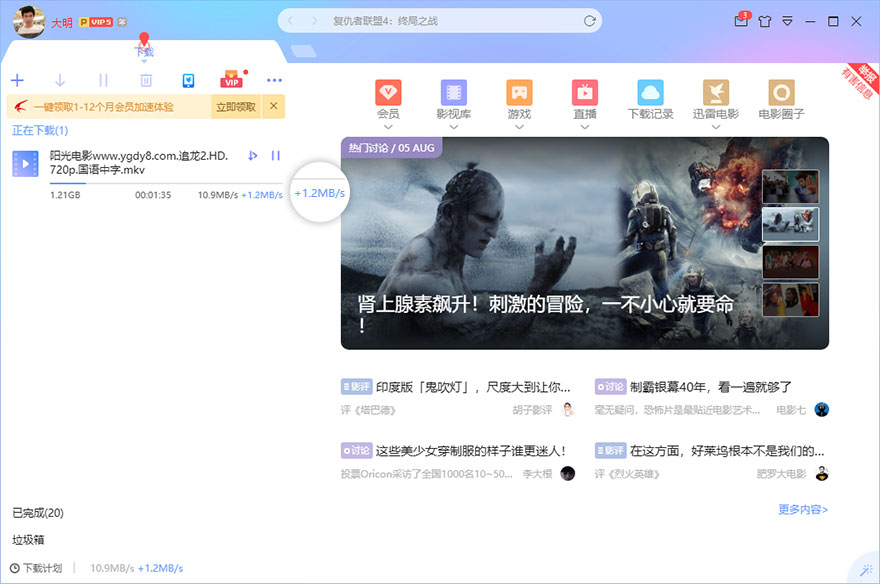Screen dimensions: 880x584
Task: Open the main menu dropdown icon in the title bar
Action: (787, 21)
